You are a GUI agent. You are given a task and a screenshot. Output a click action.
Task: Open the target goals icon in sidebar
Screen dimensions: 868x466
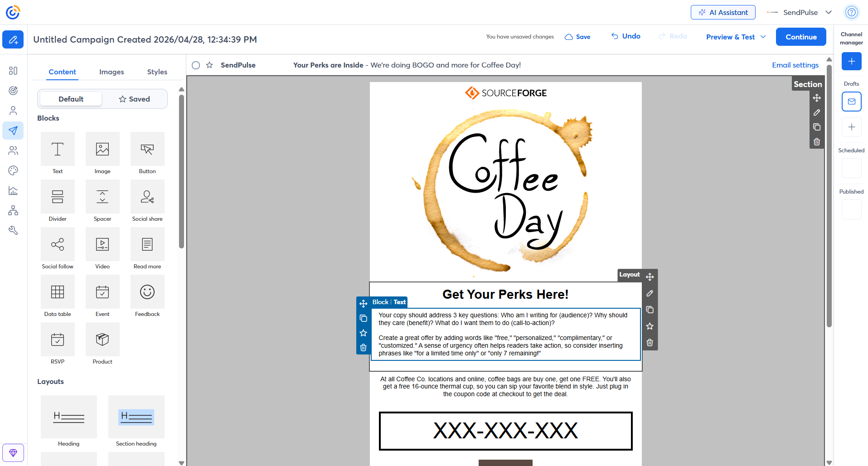[13, 91]
